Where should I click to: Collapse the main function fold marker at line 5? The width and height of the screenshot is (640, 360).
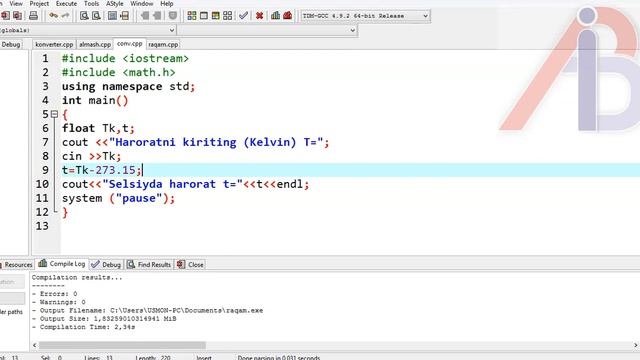tap(54, 114)
